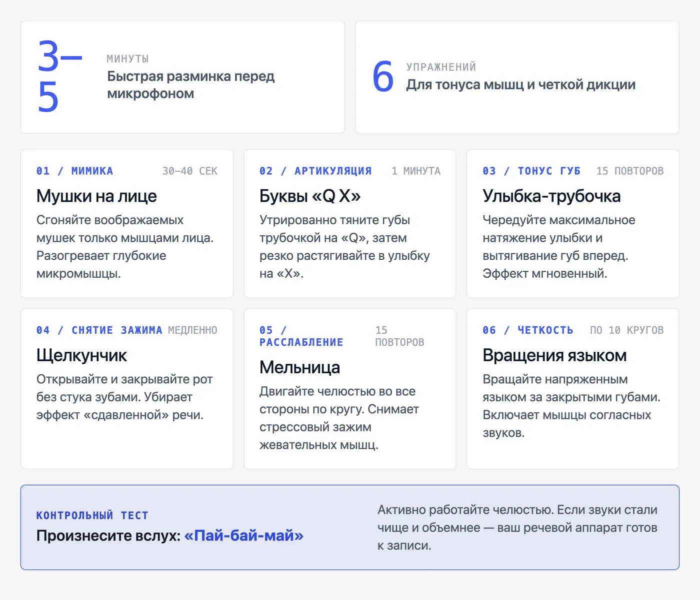Click the "ПО 10 КРУГОВ" label
700x600 pixels.
[x=626, y=330]
